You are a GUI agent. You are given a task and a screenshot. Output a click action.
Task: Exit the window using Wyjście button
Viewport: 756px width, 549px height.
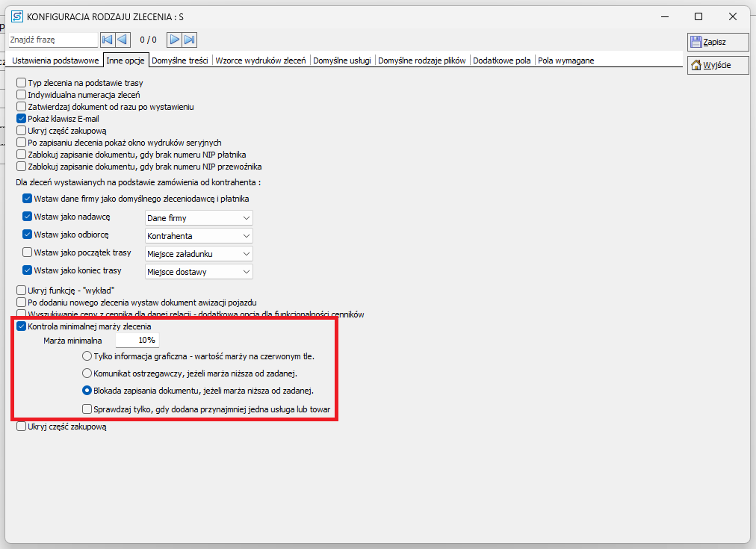(707, 66)
